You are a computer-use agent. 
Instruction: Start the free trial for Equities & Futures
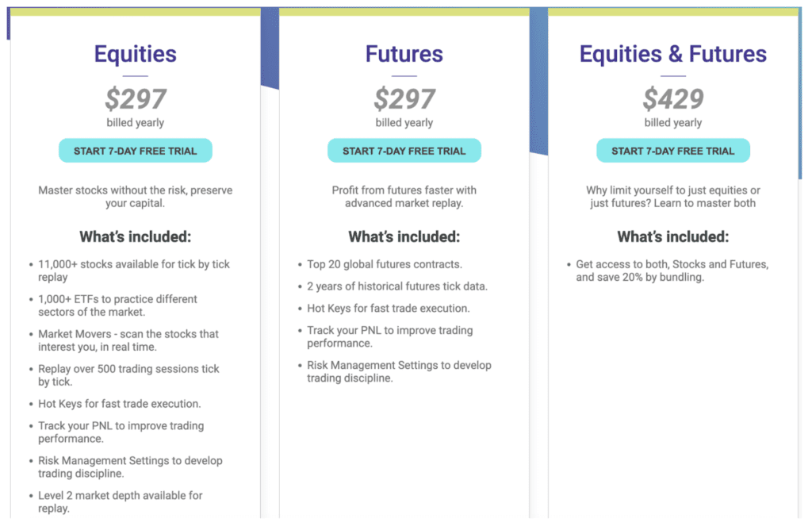click(673, 150)
